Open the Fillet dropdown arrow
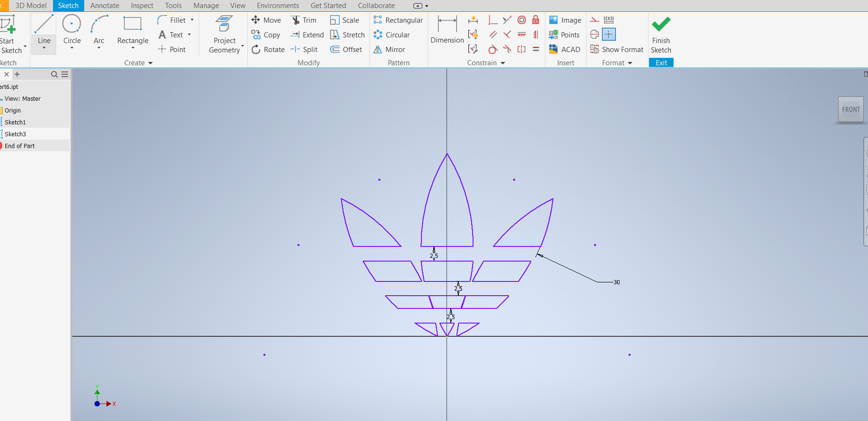 [192, 20]
